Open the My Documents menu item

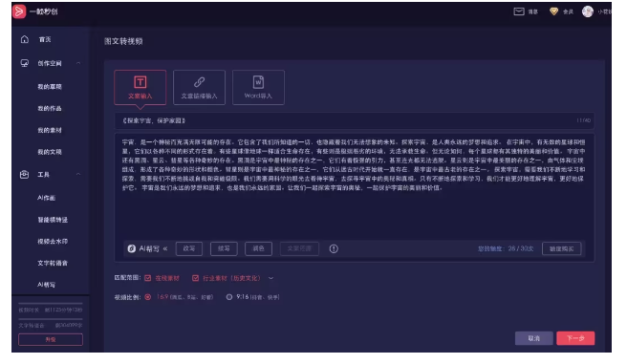pos(50,152)
